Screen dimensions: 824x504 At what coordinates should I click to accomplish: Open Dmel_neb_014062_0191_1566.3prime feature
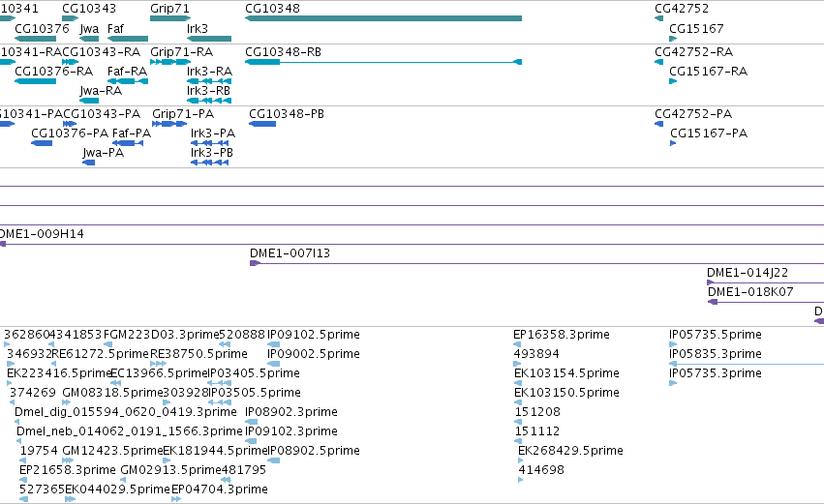point(130,431)
